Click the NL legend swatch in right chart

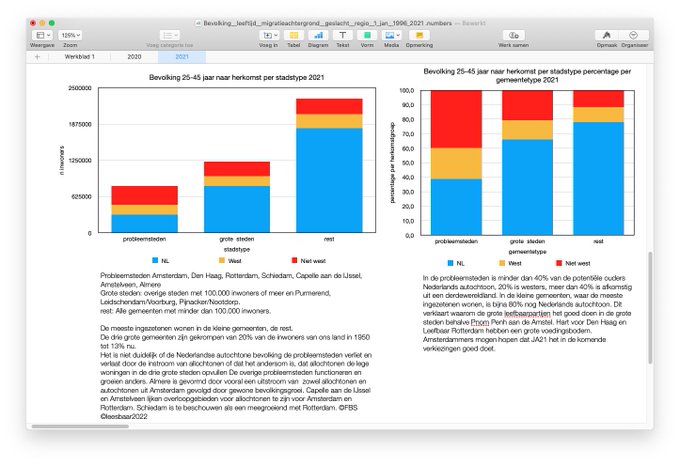[x=451, y=263]
